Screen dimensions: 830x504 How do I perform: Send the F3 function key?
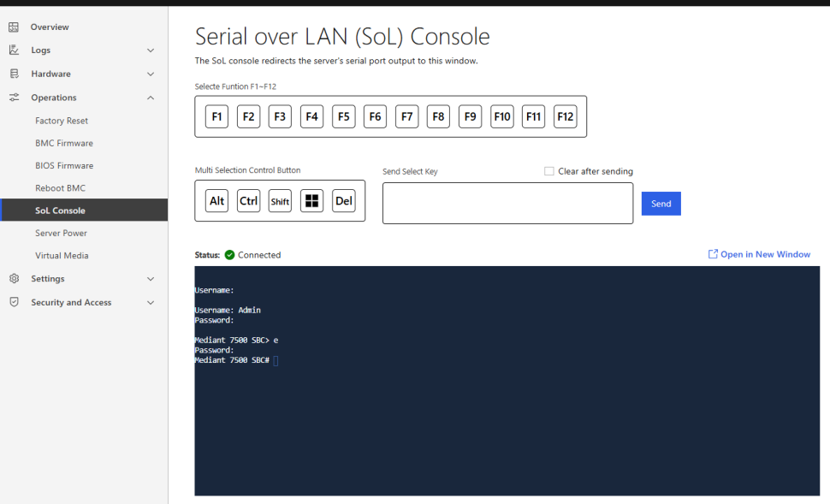point(280,116)
